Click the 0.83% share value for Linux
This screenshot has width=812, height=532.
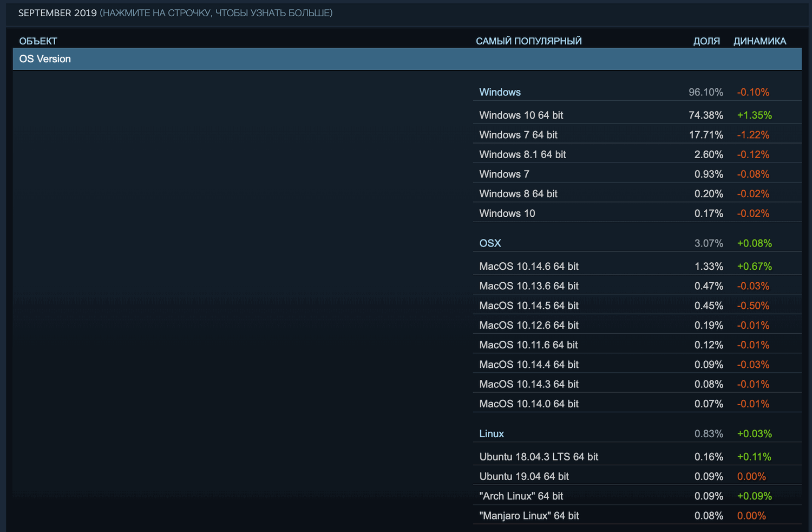pos(709,433)
